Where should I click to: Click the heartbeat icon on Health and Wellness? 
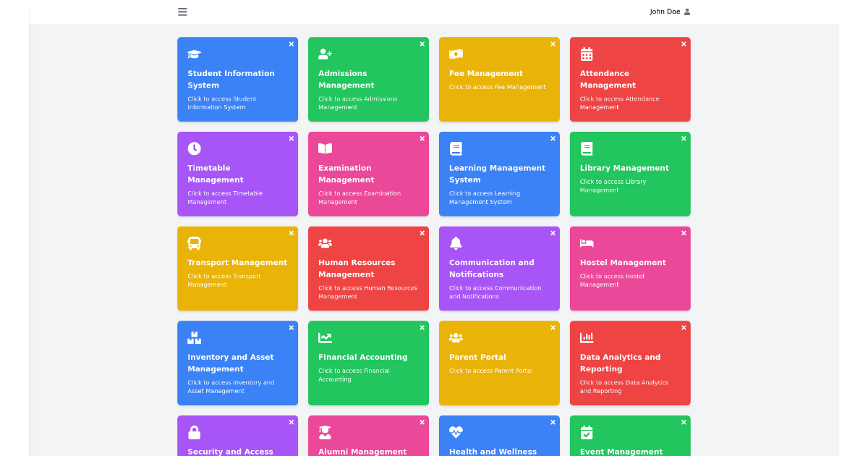[456, 432]
